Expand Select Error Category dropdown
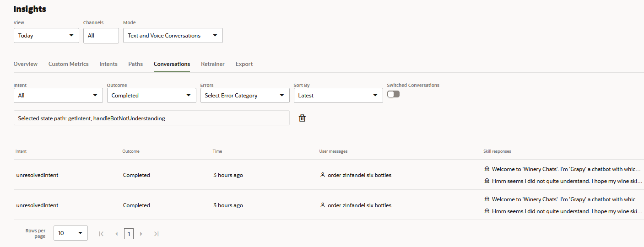644x247 pixels. [x=244, y=96]
